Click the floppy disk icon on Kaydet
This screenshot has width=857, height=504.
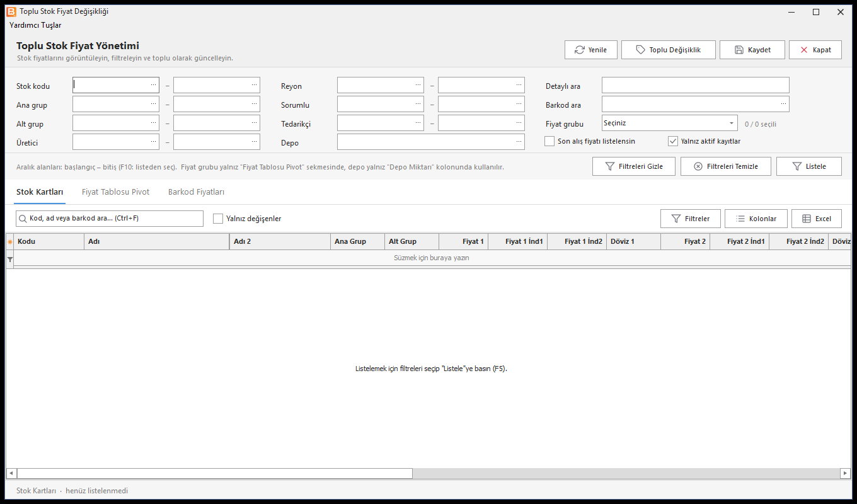point(740,50)
